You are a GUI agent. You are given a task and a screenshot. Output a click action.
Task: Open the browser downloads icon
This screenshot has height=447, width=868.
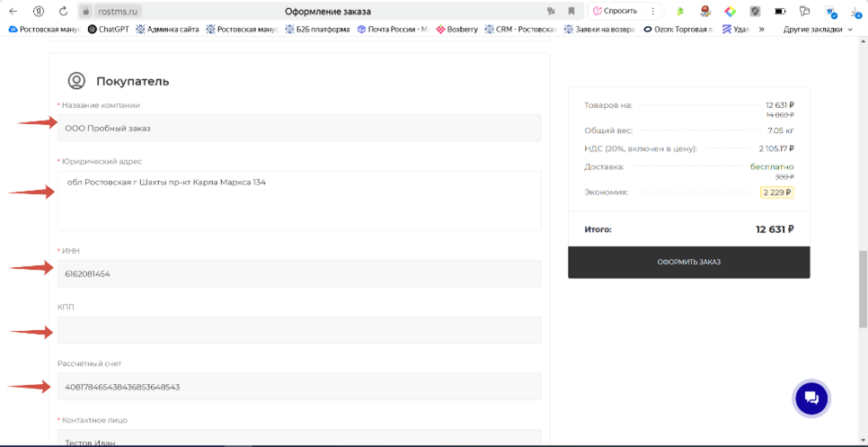click(x=855, y=13)
